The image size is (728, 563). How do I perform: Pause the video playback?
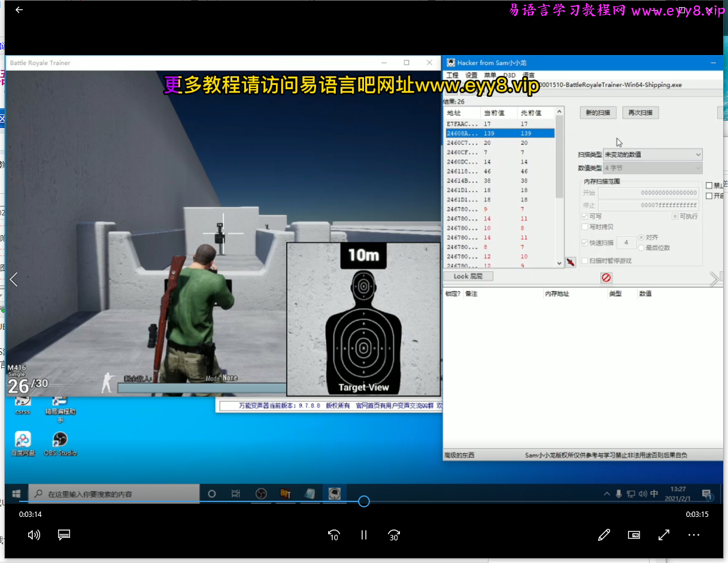click(364, 535)
